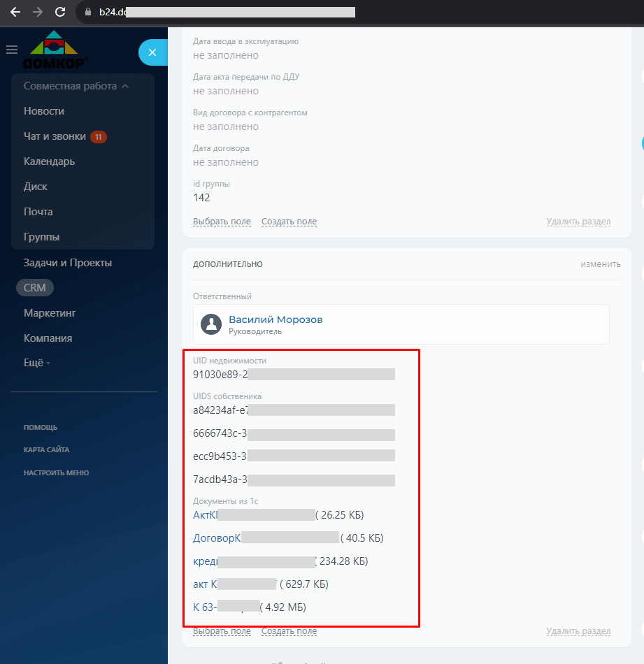This screenshot has width=644, height=664.
Task: Click Выбрать поле below Документы из 1с
Action: click(x=222, y=631)
